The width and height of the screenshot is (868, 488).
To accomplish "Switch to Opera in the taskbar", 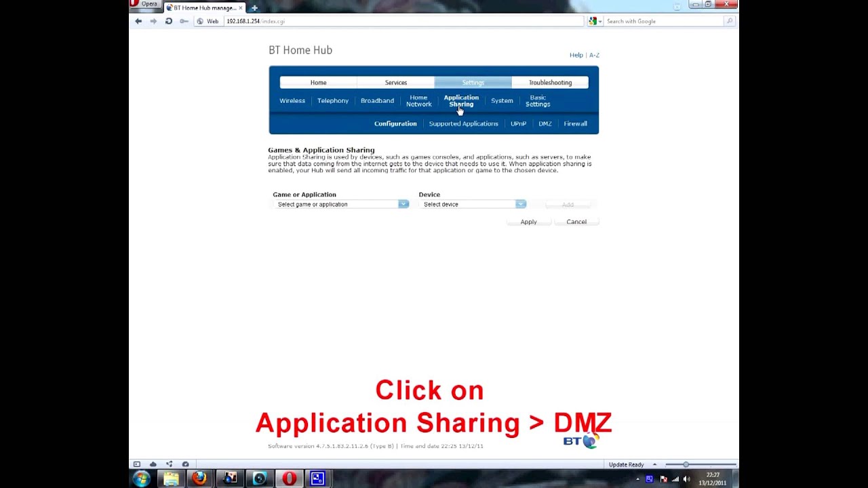I will coord(290,479).
